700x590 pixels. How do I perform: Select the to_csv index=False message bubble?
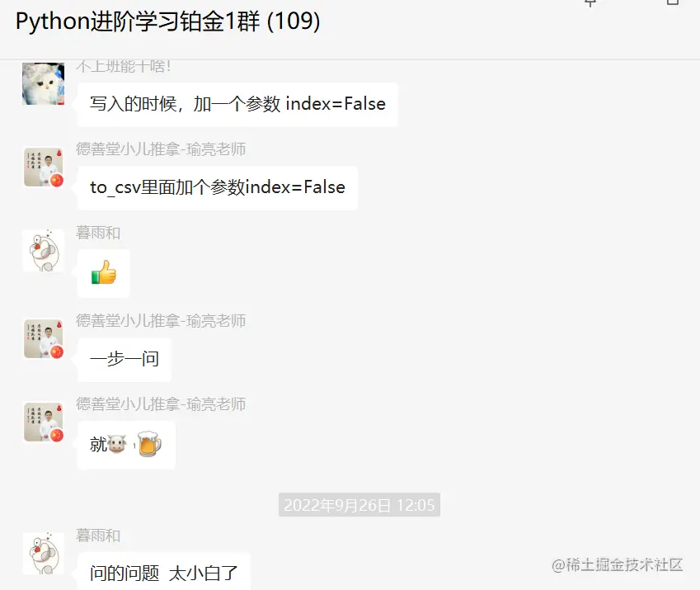218,187
